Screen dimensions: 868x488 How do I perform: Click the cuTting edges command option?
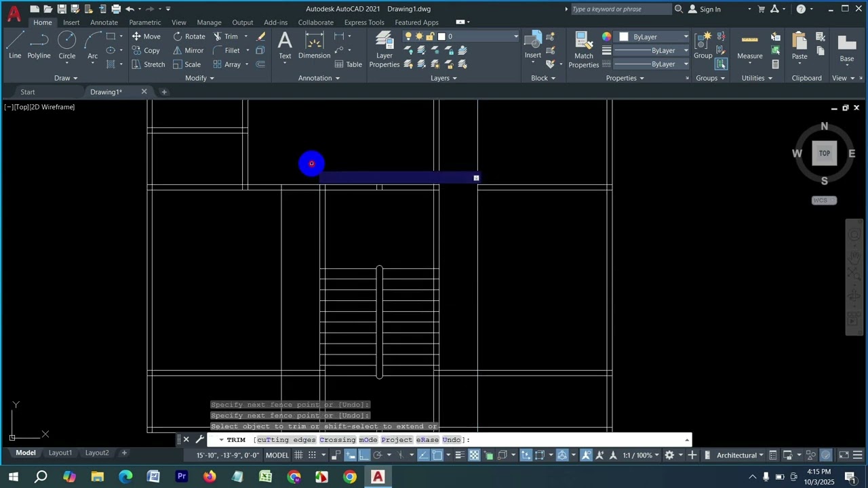[286, 440]
